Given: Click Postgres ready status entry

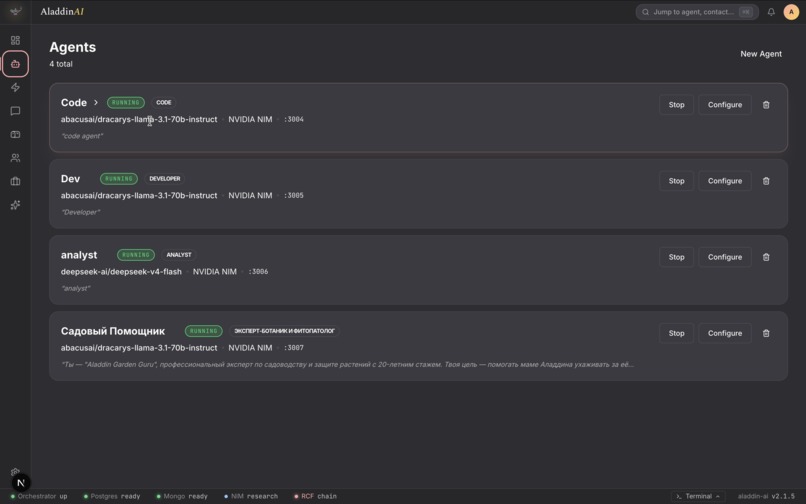Looking at the screenshot, I should (x=112, y=496).
